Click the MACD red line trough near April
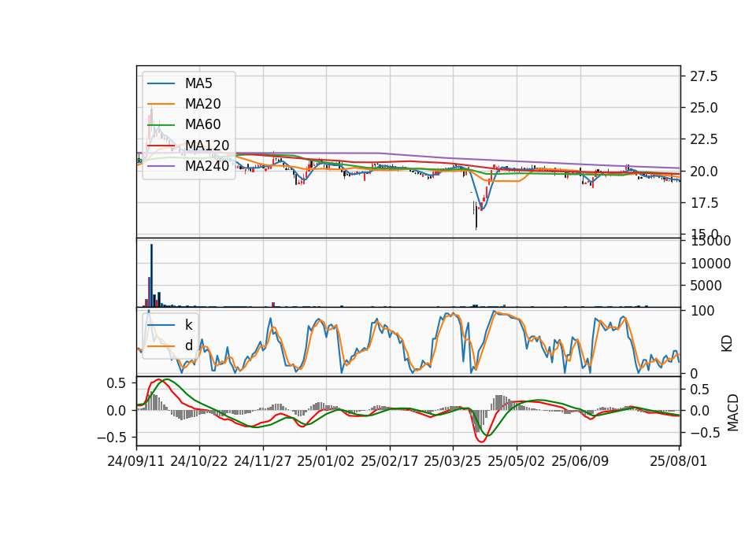Image resolution: width=756 pixels, height=543 pixels. pos(481,441)
